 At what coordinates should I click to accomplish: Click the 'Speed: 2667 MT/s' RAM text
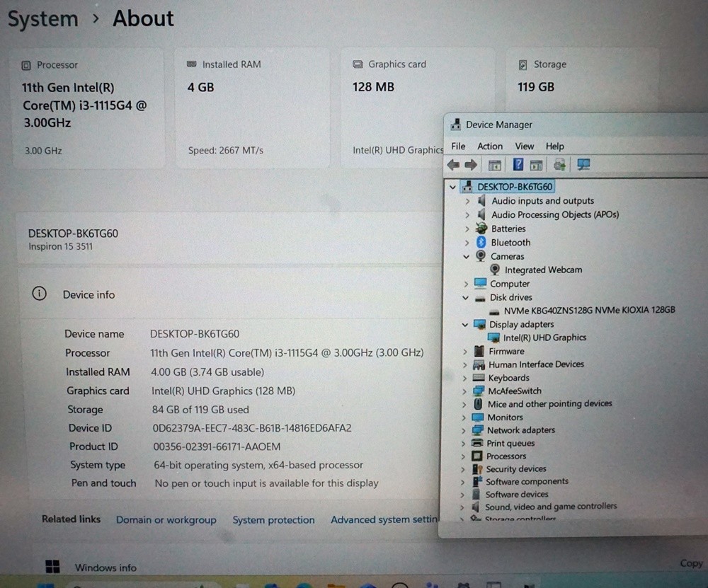coord(226,150)
